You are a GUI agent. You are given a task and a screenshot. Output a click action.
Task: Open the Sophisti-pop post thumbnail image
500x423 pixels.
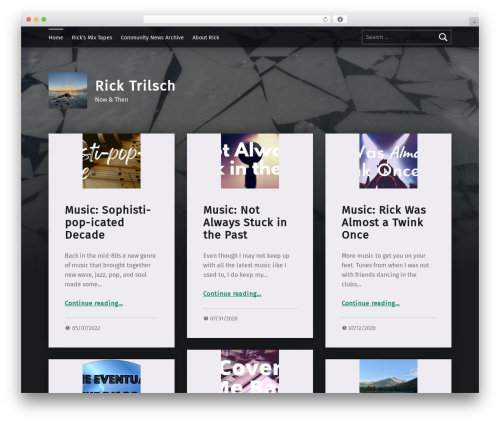(111, 161)
